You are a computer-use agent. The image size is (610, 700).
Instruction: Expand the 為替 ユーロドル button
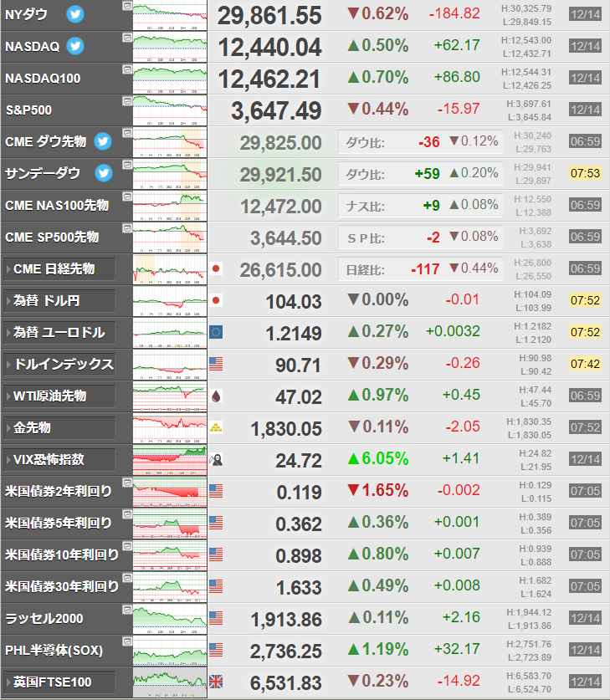point(59,333)
